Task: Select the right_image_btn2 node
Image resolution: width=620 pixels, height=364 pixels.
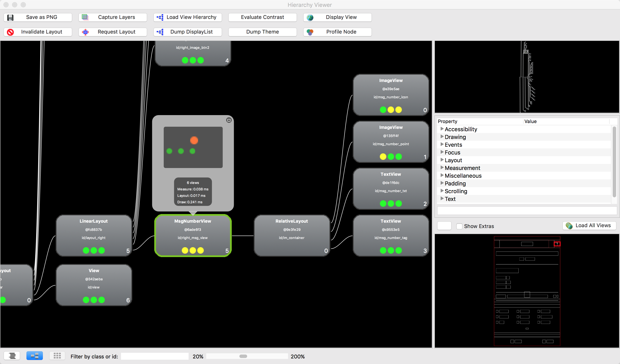Action: pyautogui.click(x=193, y=54)
